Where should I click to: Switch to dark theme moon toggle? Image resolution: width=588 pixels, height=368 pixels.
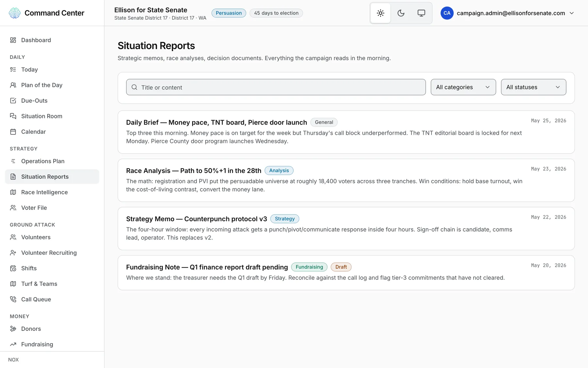pos(401,13)
